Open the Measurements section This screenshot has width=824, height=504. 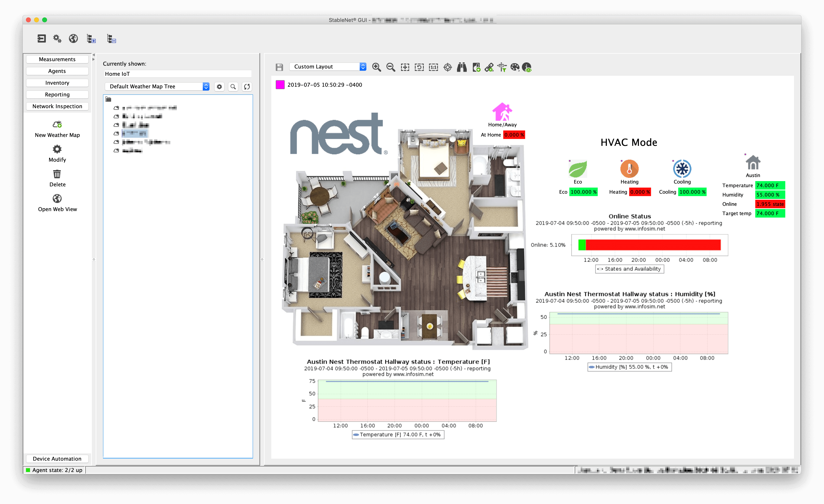point(57,59)
